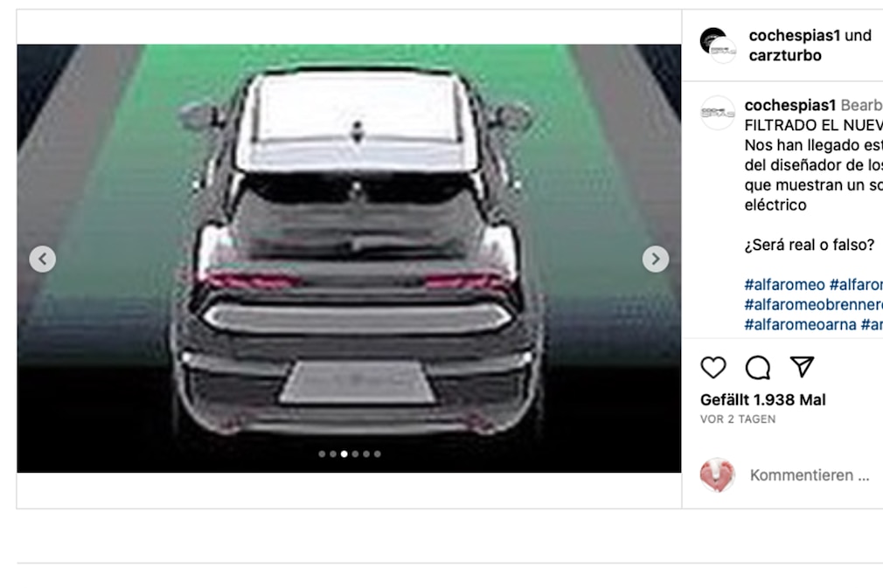This screenshot has height=588, width=883.
Task: View likes list 'Gefällt 1.938 Mal'
Action: (x=763, y=400)
